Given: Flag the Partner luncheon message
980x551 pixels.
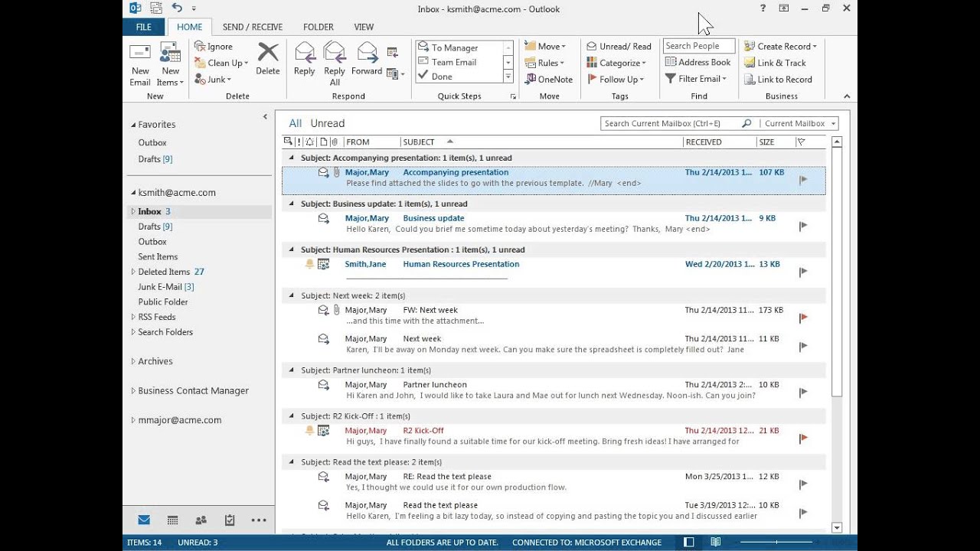Looking at the screenshot, I should click(x=803, y=393).
